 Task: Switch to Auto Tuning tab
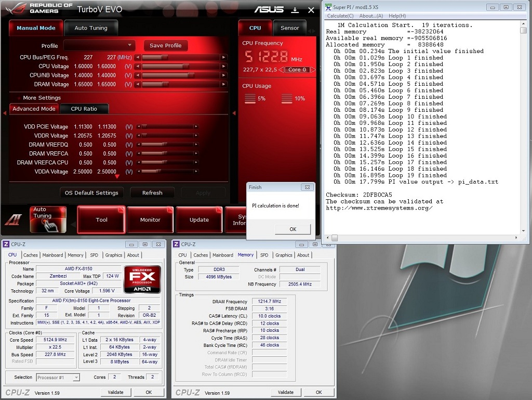point(91,28)
